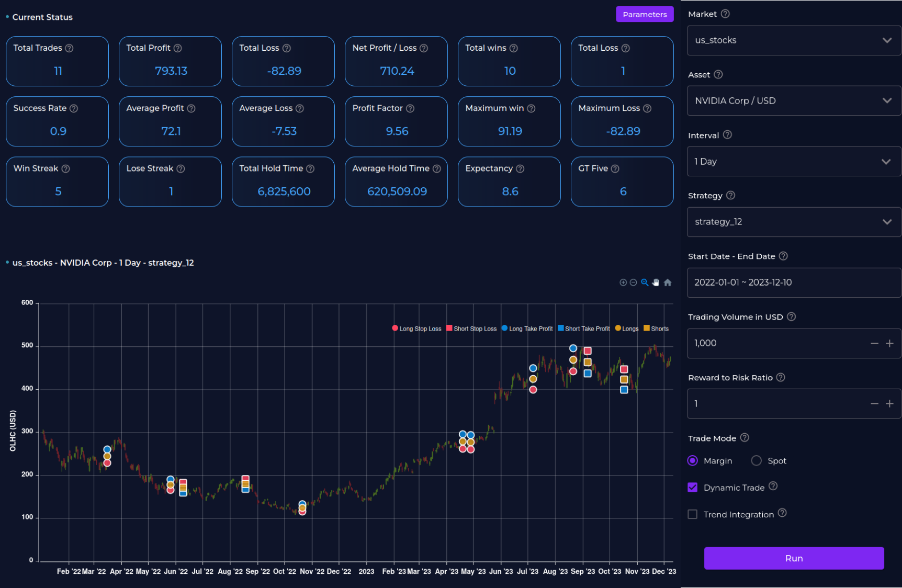Viewport: 902px width, 588px height.
Task: Click the Start Date - End Date field
Action: [794, 282]
